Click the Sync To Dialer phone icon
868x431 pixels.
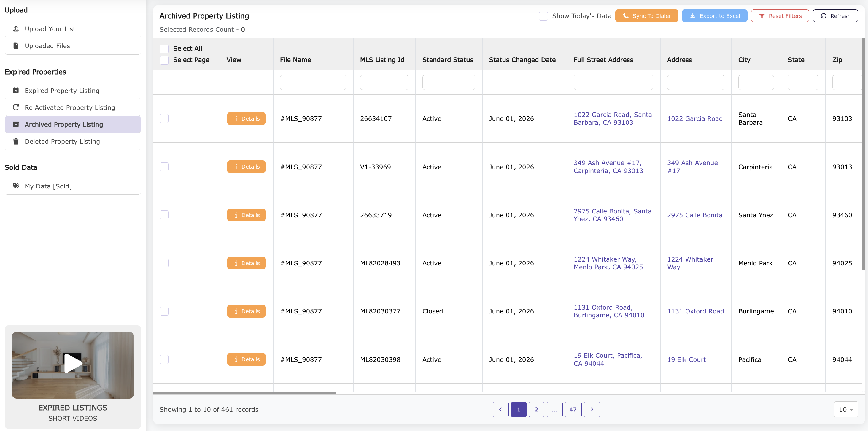click(626, 16)
